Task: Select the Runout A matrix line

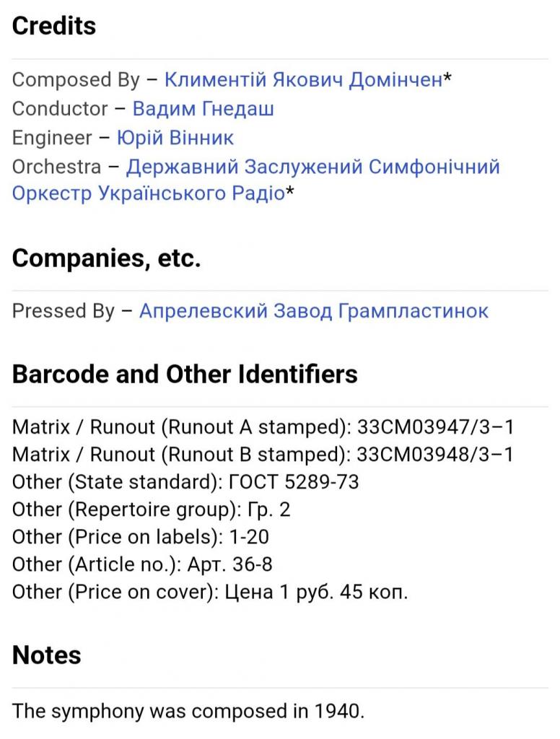Action: point(263,427)
